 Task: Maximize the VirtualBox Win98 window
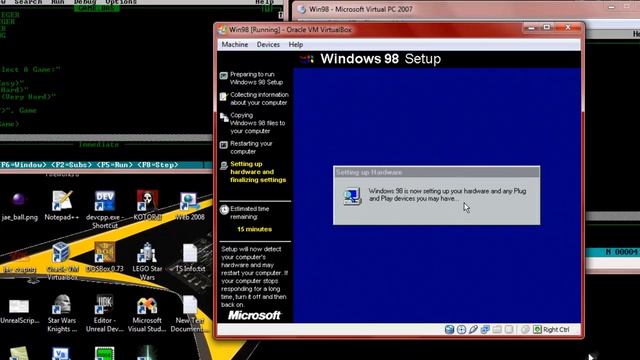click(x=547, y=27)
